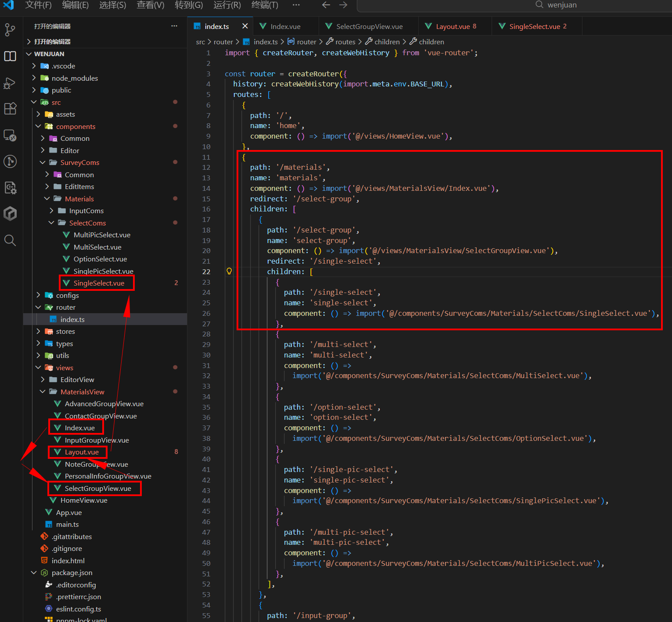The height and width of the screenshot is (622, 672).
Task: Open SingleSelect.vue in the explorer tree
Action: [x=105, y=283]
